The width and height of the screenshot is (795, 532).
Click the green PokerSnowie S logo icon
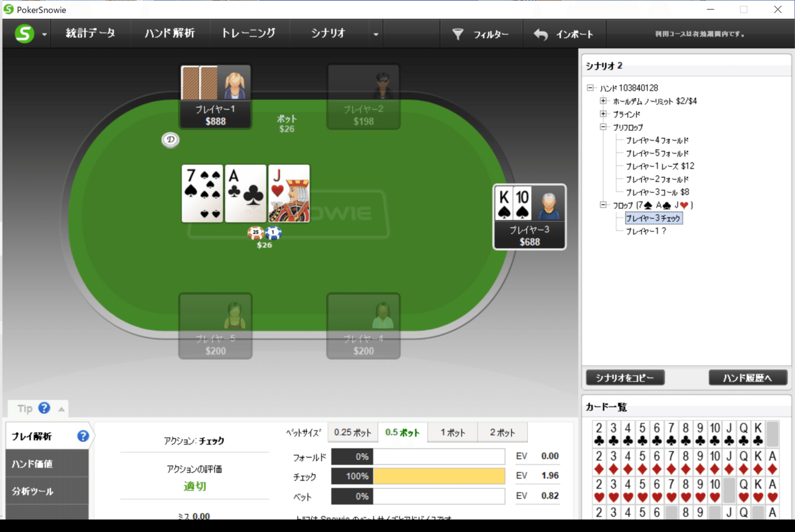pyautogui.click(x=24, y=34)
